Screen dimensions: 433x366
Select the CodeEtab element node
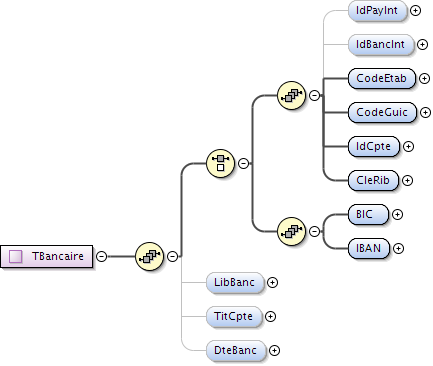coord(382,78)
